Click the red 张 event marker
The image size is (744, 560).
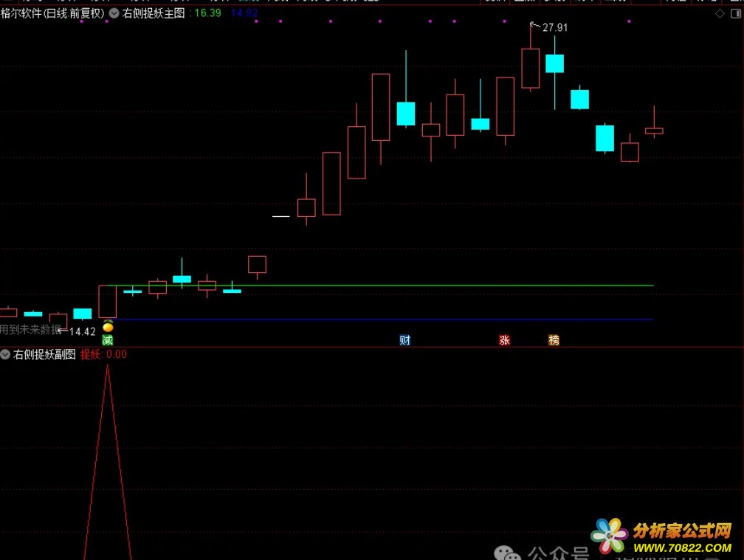tap(504, 340)
